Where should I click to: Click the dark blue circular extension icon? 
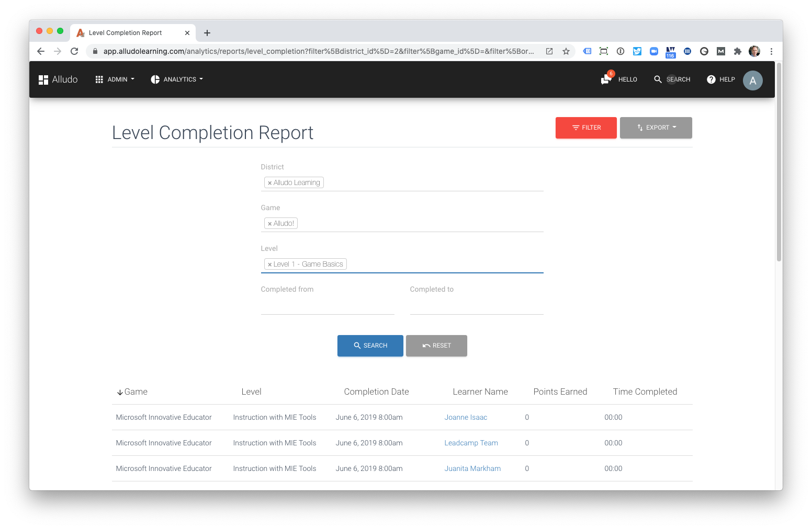[x=687, y=51]
